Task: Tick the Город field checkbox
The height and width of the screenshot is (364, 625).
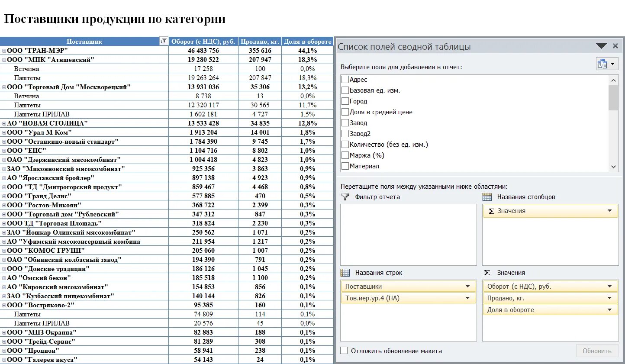Action: [x=345, y=101]
